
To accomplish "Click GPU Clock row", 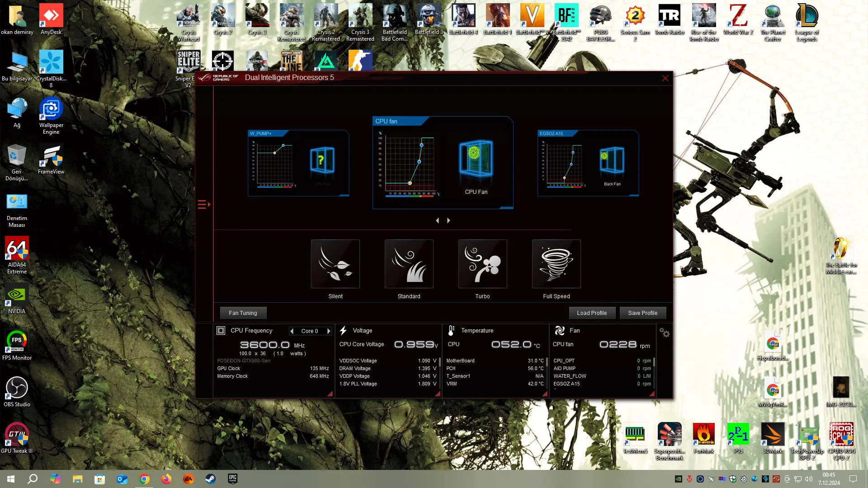I will 273,368.
